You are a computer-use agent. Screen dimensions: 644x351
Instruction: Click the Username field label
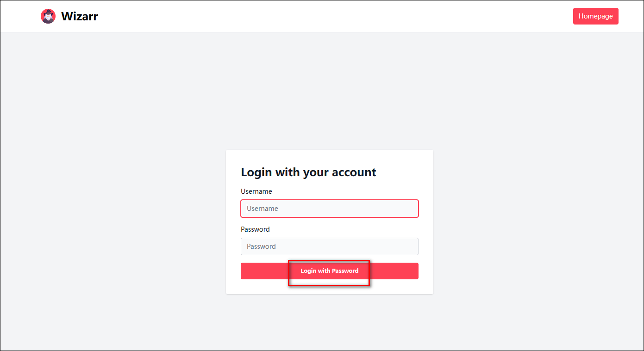tap(256, 191)
